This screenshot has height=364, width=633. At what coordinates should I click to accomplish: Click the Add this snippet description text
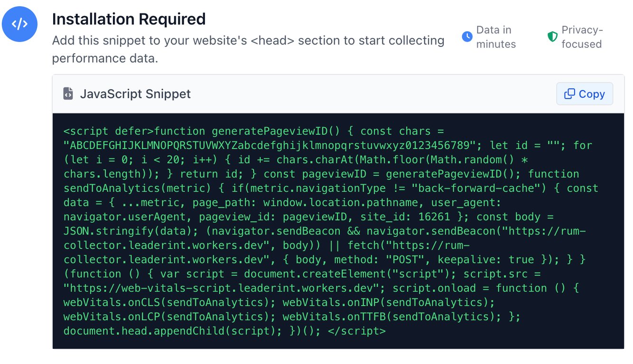coord(248,49)
